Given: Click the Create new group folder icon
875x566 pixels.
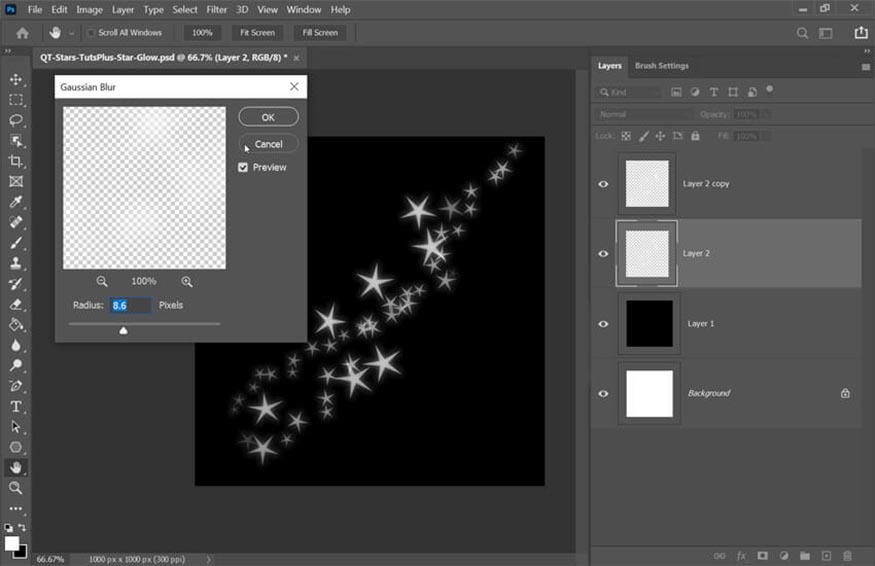Looking at the screenshot, I should [x=805, y=555].
